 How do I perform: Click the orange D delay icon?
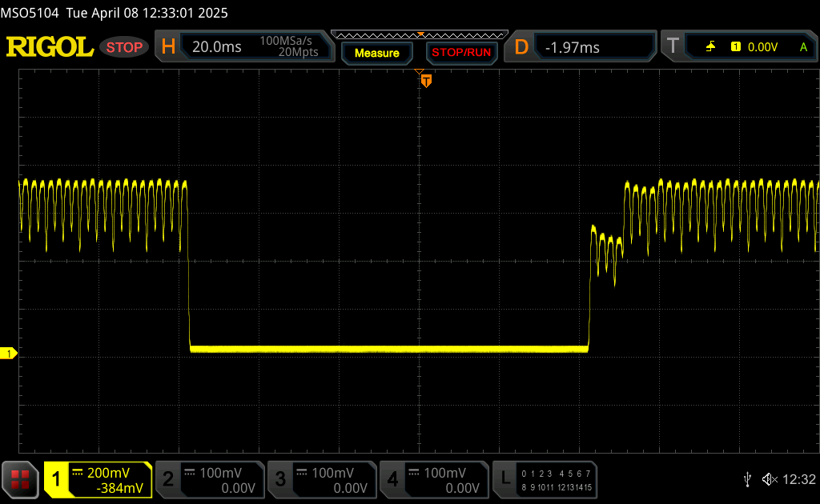point(521,47)
